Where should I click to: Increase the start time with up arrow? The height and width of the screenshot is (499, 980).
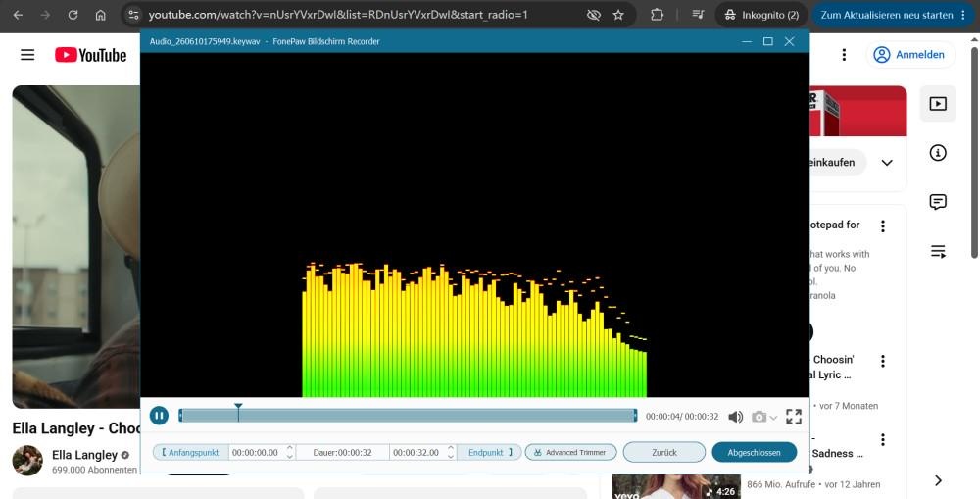coord(290,448)
